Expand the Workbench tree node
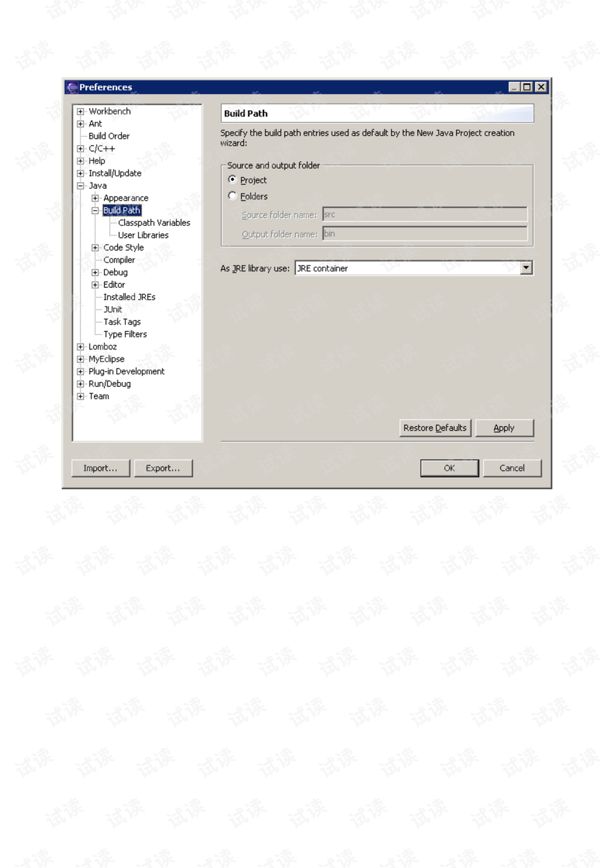 tap(81, 111)
